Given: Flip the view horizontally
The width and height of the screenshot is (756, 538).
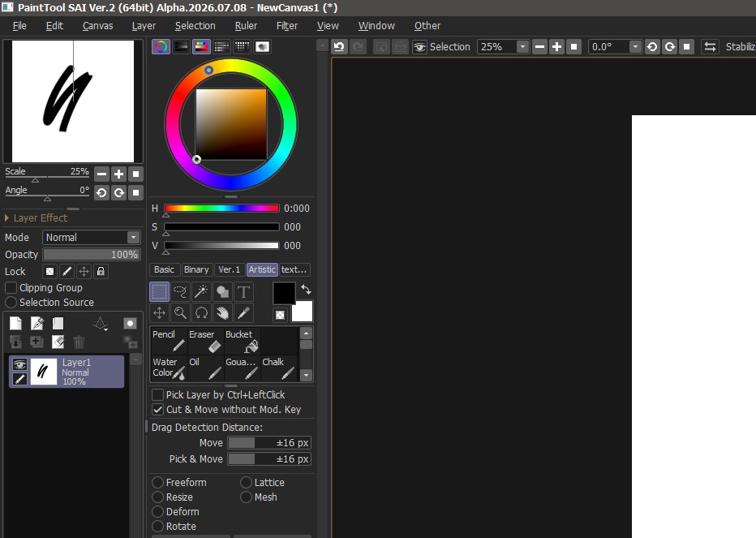Looking at the screenshot, I should (710, 47).
